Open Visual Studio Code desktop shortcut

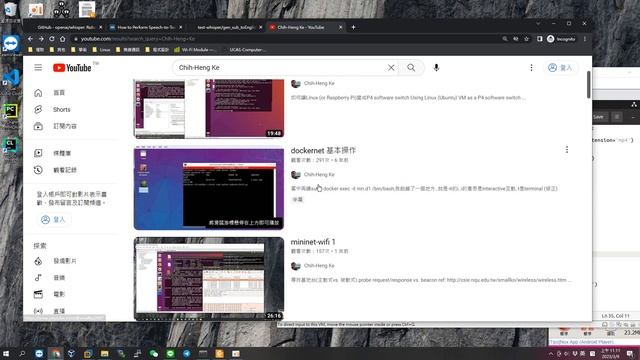(x=11, y=80)
